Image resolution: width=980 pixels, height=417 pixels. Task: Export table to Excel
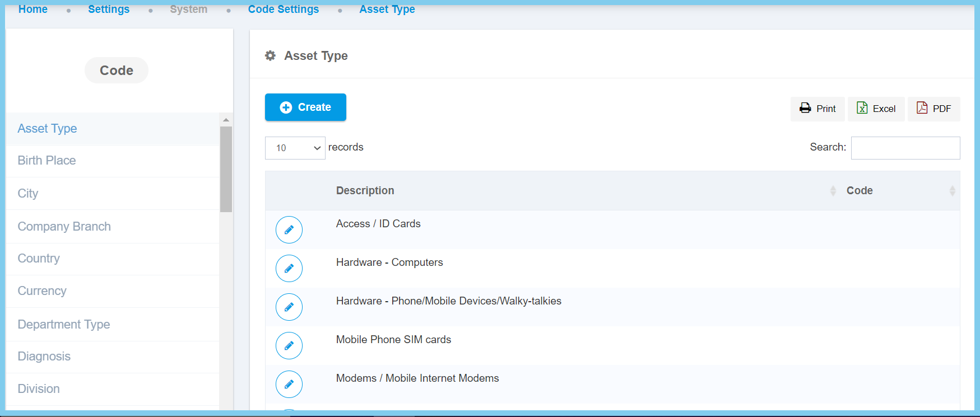pos(876,109)
